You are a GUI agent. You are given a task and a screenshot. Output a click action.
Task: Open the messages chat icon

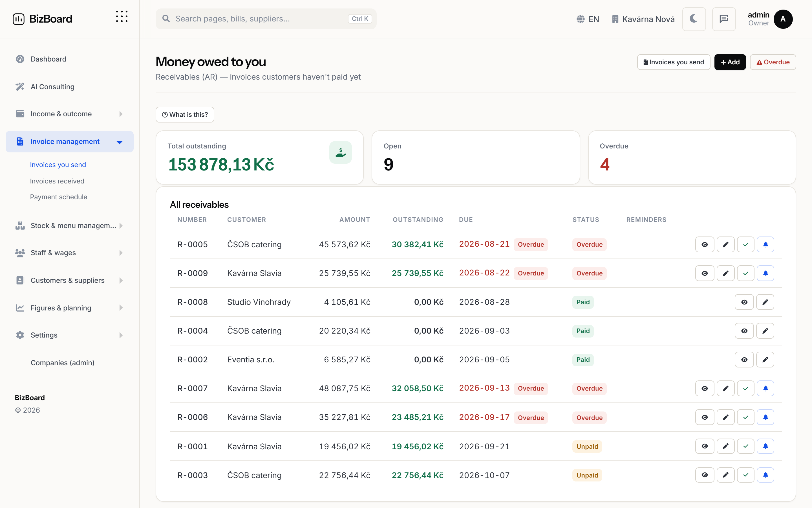[x=724, y=19]
